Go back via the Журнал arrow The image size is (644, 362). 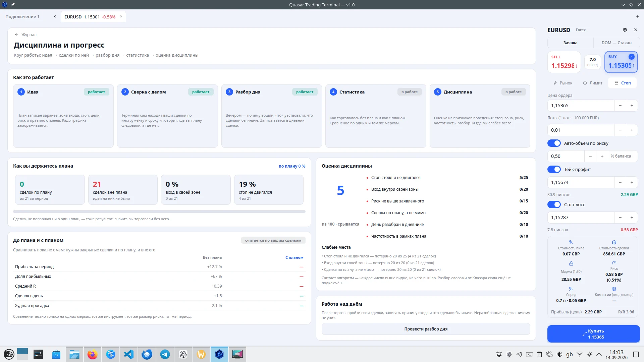tap(16, 35)
